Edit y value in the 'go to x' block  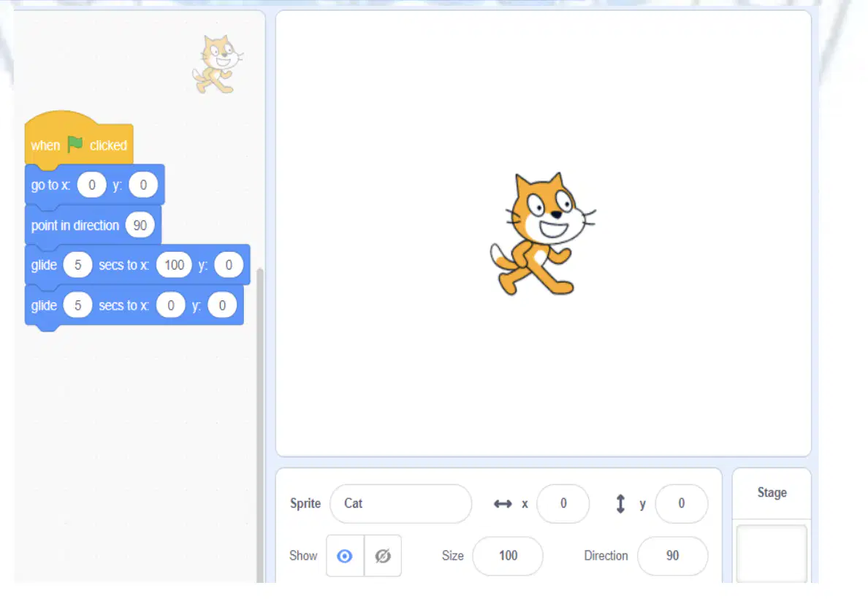click(x=143, y=185)
